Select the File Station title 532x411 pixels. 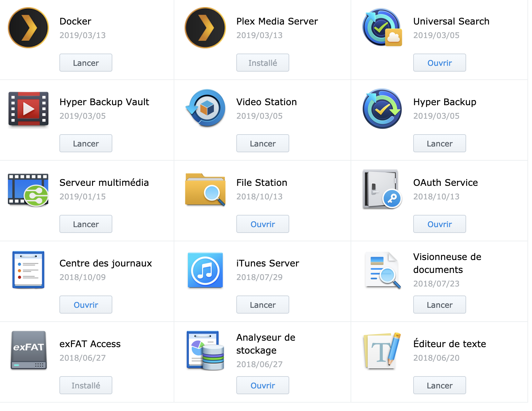pyautogui.click(x=261, y=183)
